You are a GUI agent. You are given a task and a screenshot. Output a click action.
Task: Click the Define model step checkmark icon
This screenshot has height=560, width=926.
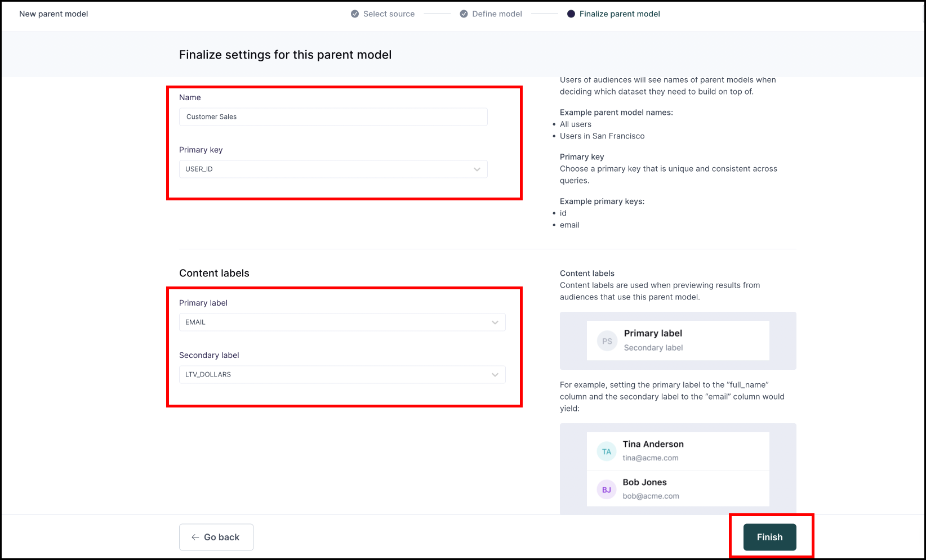click(x=463, y=14)
